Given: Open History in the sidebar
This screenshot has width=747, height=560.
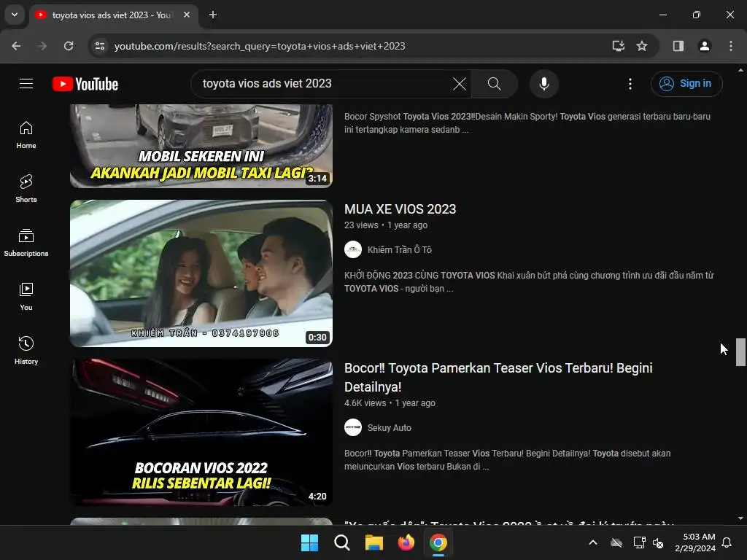Looking at the screenshot, I should click(26, 351).
